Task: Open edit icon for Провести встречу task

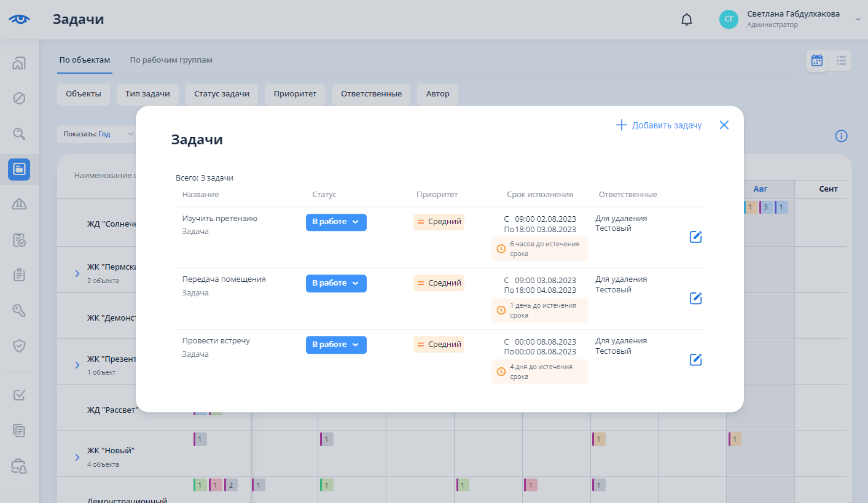Action: pyautogui.click(x=695, y=360)
